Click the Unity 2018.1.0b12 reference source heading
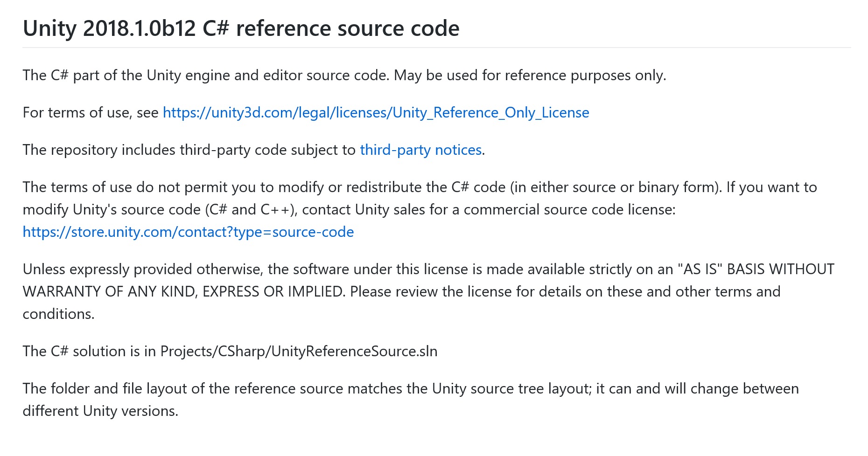 241,28
